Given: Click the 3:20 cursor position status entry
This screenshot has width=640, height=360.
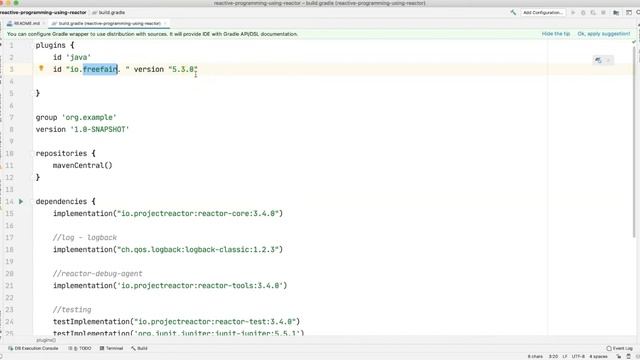Looking at the screenshot, I should click(553, 357).
